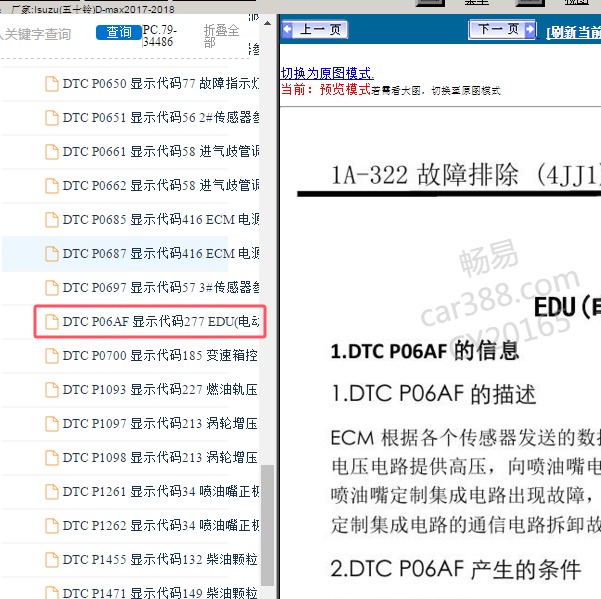Click the left arrow icon on 上一页
Viewport: 601px width, 599px height.
(x=287, y=30)
